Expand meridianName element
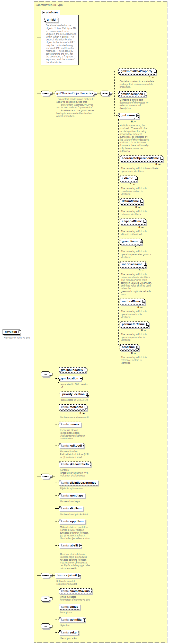170x644 pixels. pos(145,264)
